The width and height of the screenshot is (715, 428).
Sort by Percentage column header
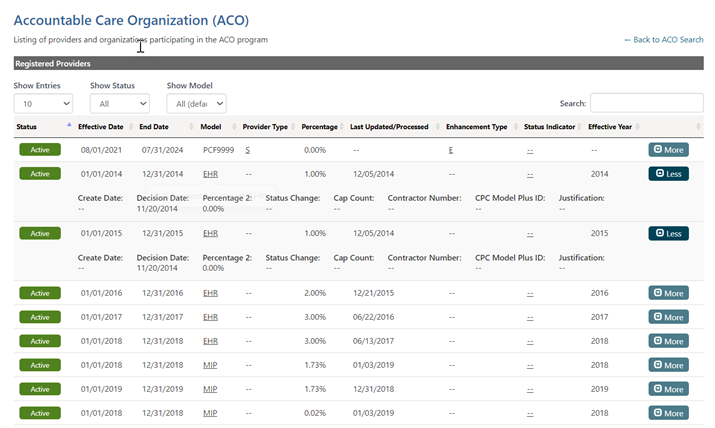[320, 127]
